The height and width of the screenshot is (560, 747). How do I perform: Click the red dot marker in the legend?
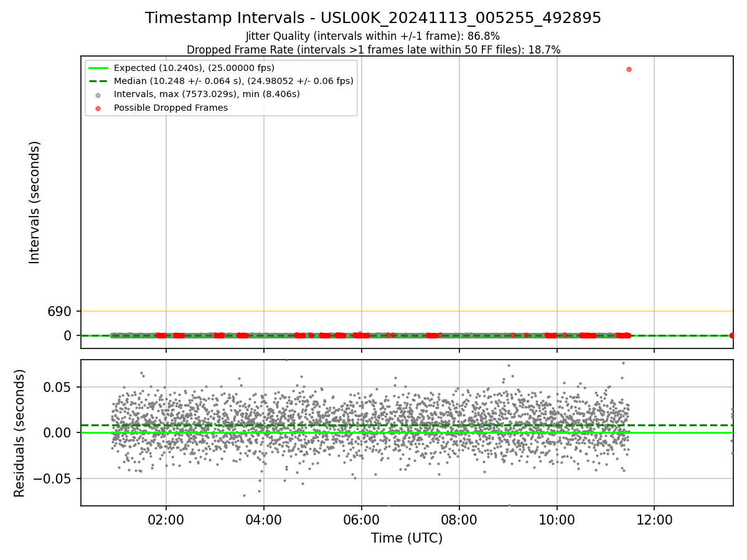99,108
